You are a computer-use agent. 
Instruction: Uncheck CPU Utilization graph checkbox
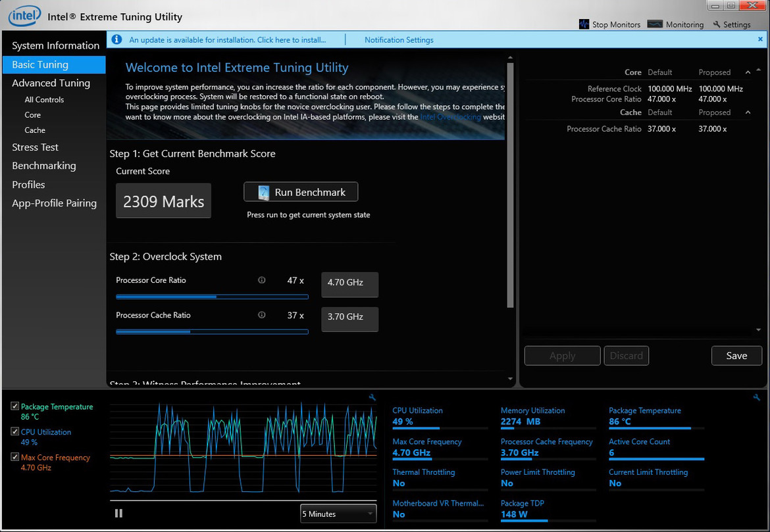(14, 431)
